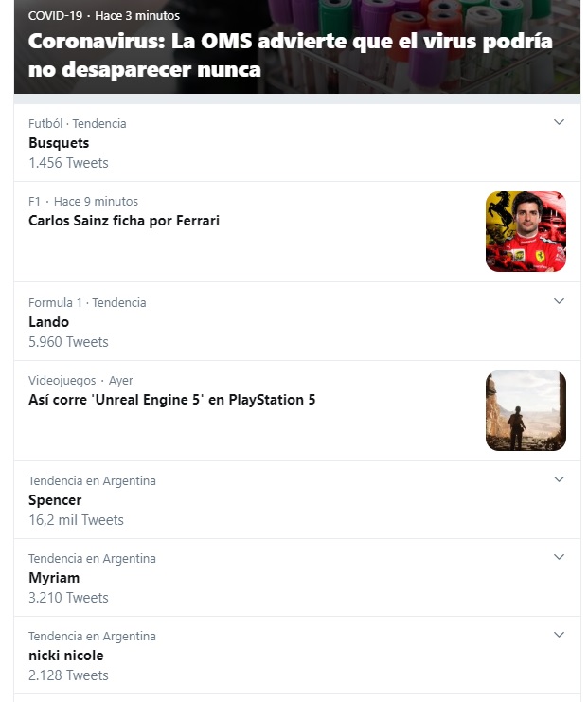Screen dimensions: 588x702
Task: Click the 16,2 mil Tweets count
Action: (76, 520)
